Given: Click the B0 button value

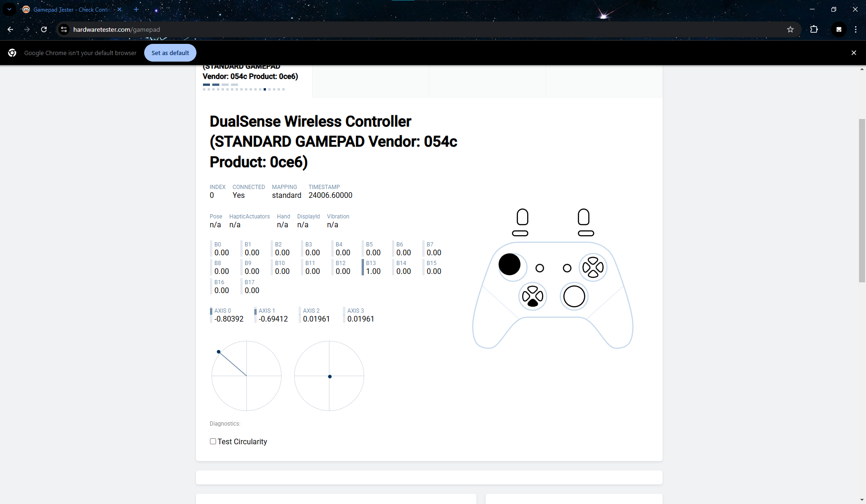Looking at the screenshot, I should coord(222,252).
